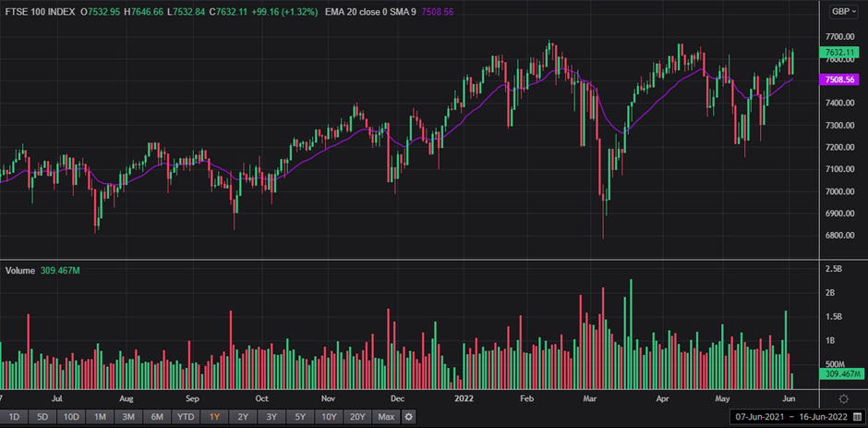Click the 309.467M value beside Volume

pyautogui.click(x=60, y=271)
